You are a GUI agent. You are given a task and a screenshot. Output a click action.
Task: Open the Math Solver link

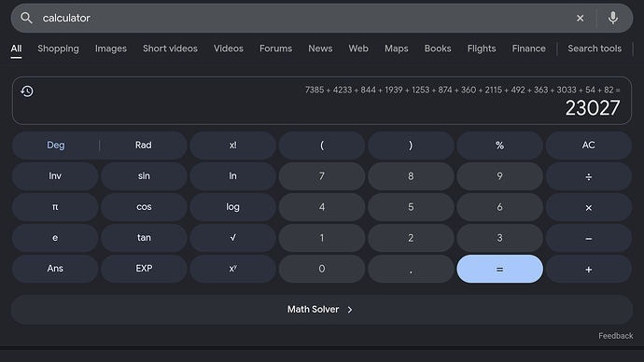(322, 310)
